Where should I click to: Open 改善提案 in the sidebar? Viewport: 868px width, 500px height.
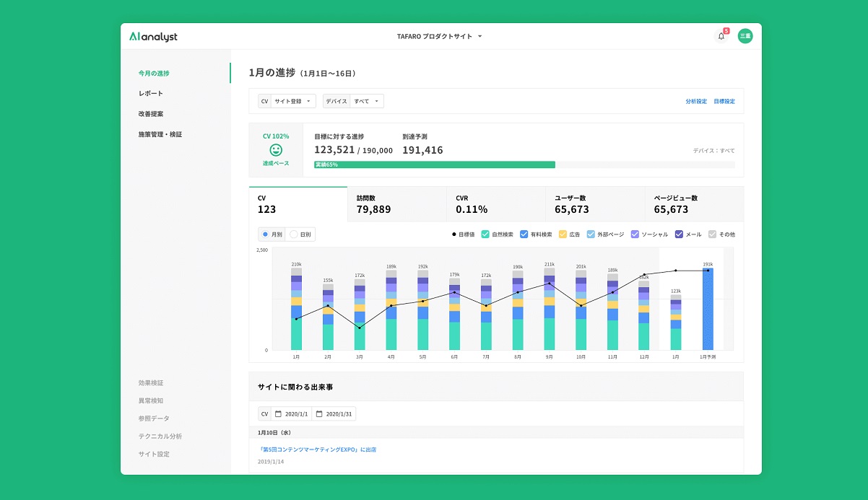tap(151, 114)
